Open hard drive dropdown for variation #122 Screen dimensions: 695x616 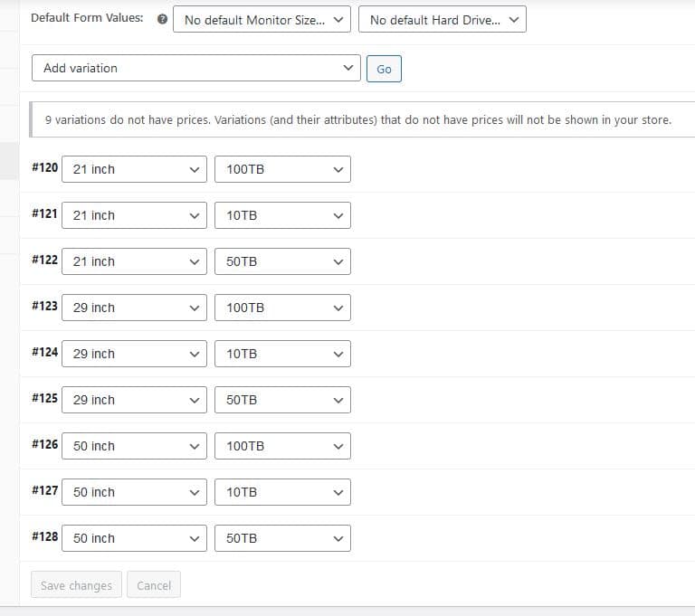(x=282, y=261)
